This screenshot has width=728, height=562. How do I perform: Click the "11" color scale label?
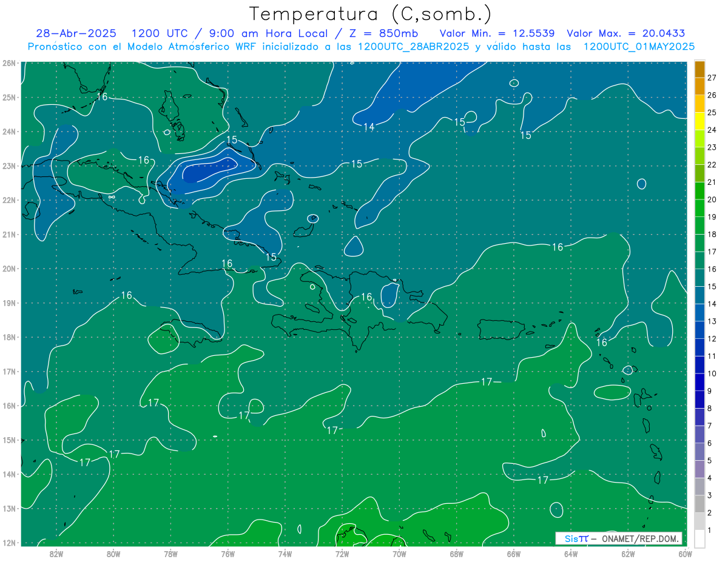[712, 356]
